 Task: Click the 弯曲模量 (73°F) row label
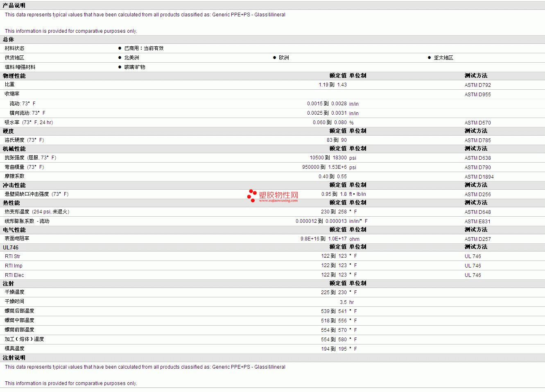coord(24,167)
